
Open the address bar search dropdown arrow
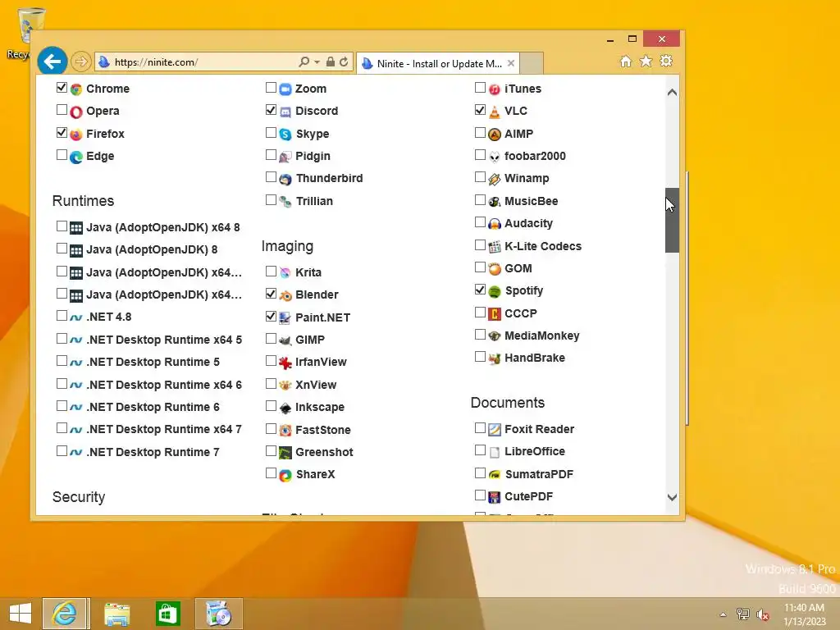click(317, 62)
